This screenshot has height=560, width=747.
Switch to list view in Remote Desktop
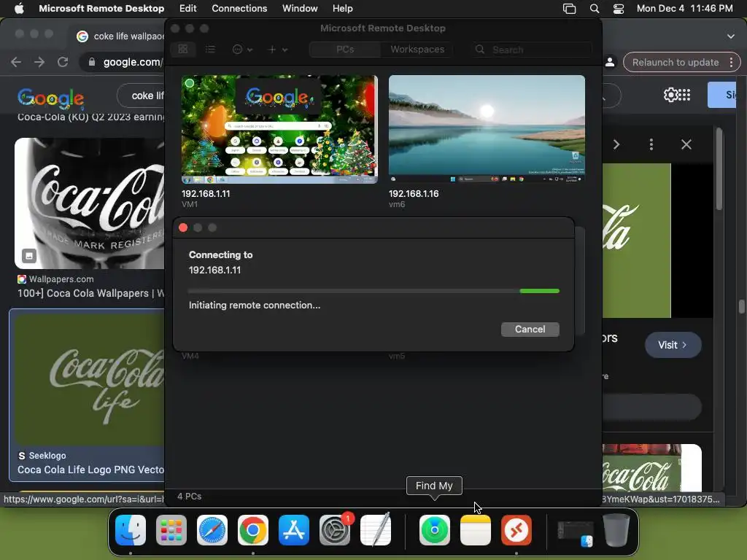210,49
